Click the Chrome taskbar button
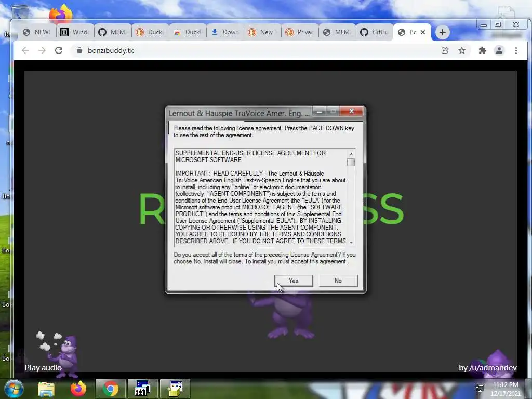532x399 pixels. [x=111, y=389]
